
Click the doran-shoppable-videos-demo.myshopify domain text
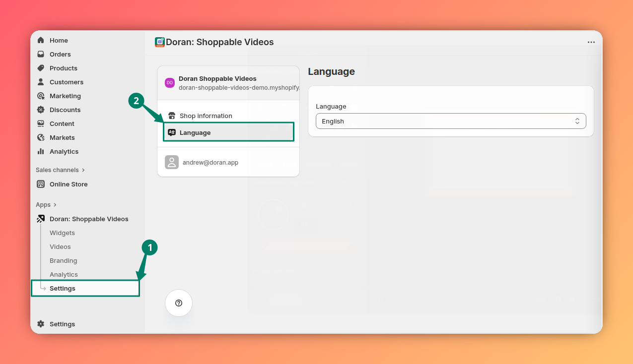pyautogui.click(x=239, y=87)
